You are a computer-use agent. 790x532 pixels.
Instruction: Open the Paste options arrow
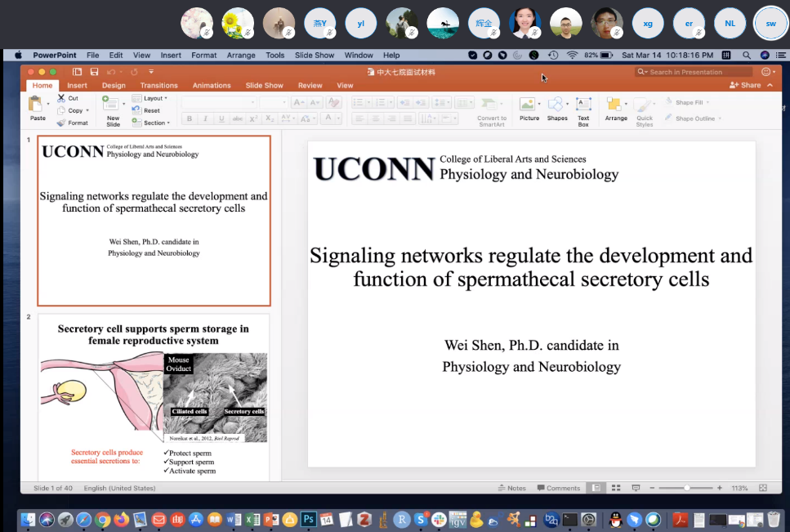point(48,104)
